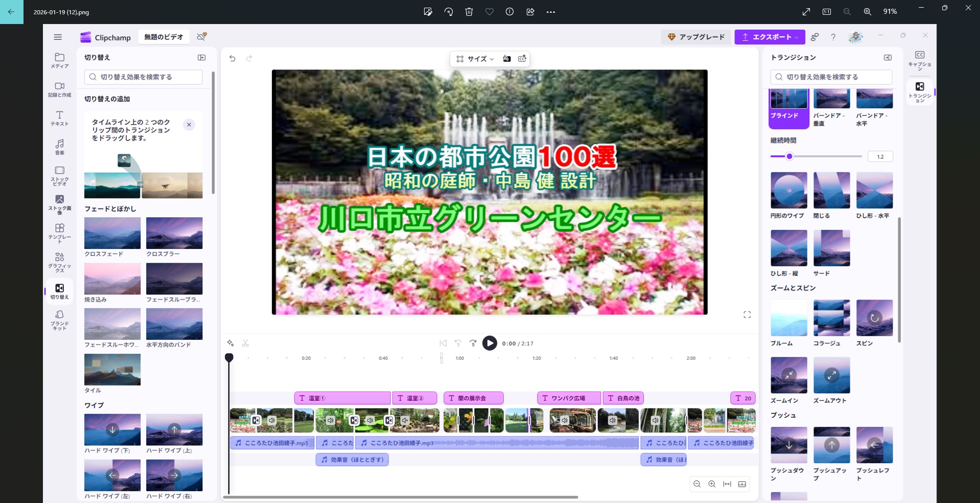Click the split scissors icon
Image resolution: width=980 pixels, height=503 pixels.
245,343
